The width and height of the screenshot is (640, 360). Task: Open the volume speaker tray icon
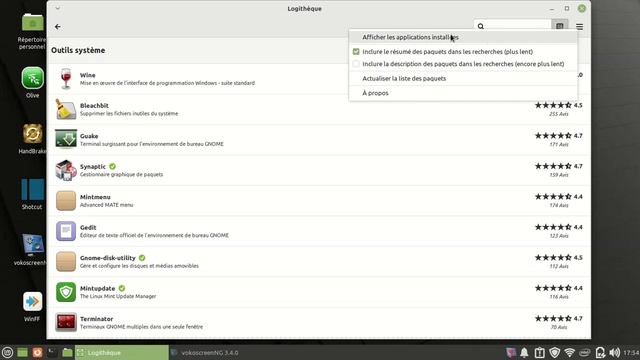click(x=614, y=352)
